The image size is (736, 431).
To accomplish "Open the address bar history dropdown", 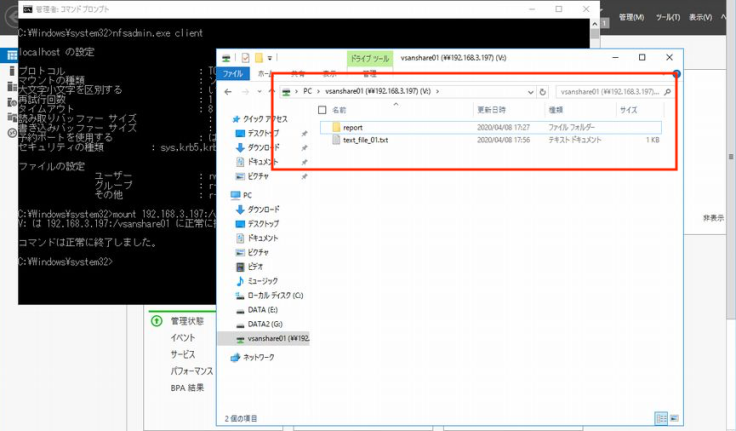I will (530, 92).
